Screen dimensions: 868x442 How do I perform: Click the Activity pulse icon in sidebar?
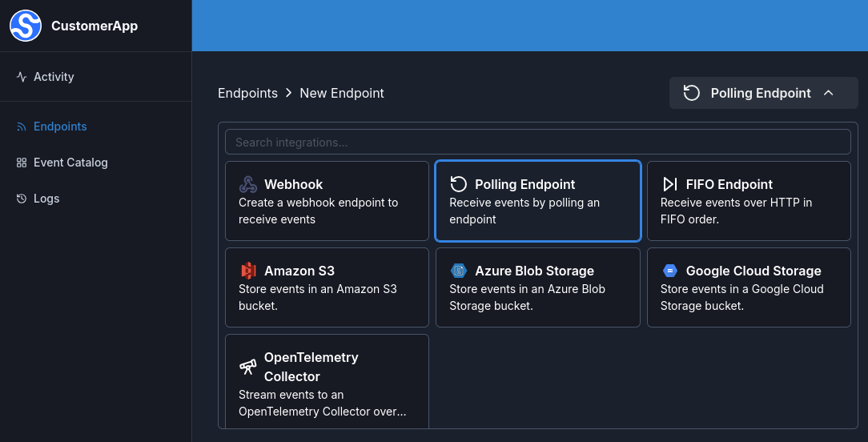click(22, 77)
